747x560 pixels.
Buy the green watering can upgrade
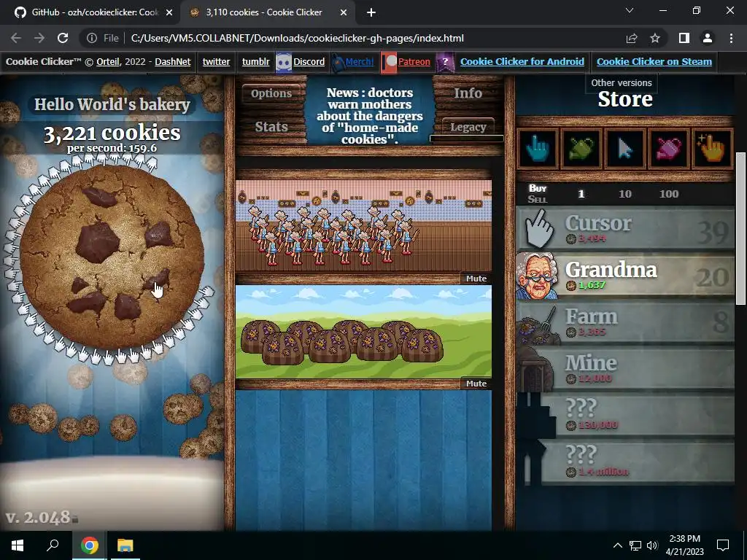(x=581, y=149)
